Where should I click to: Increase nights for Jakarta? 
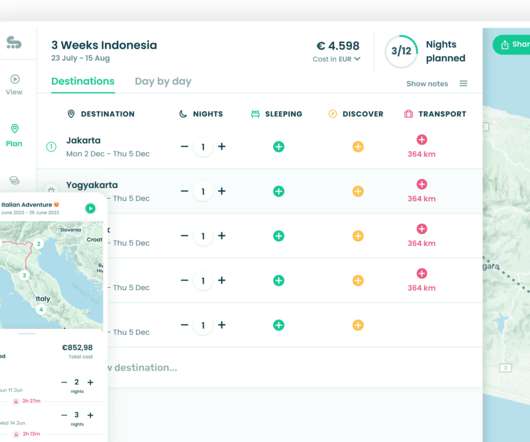point(222,147)
